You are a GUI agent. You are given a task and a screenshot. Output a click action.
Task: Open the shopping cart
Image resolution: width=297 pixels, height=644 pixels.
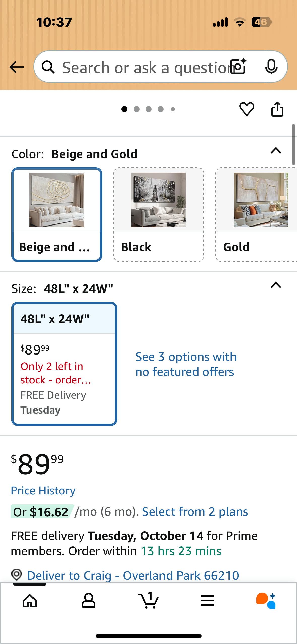coord(148,601)
